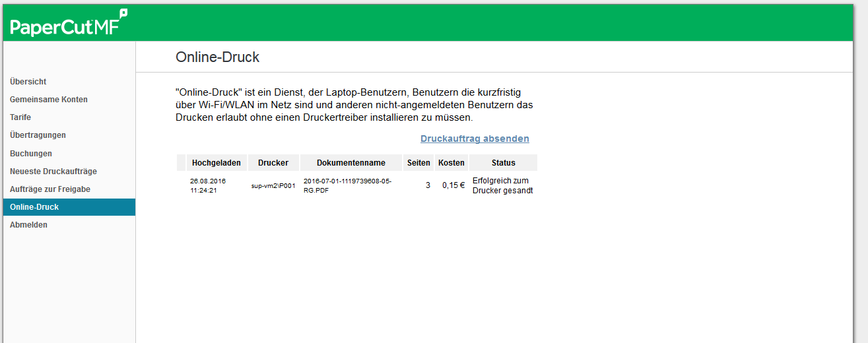Open Buchungen from the navigation
Image resolution: width=868 pixels, height=343 pixels.
click(x=31, y=154)
